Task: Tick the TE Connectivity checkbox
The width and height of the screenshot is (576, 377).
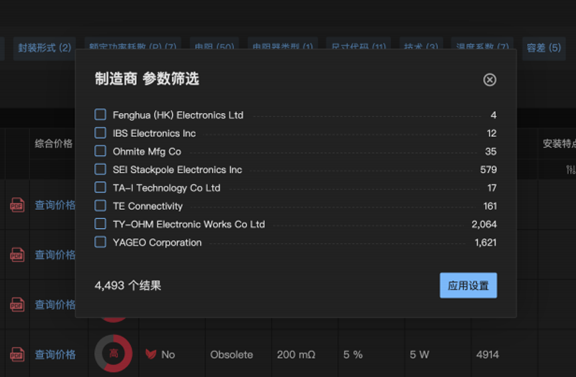Action: (100, 205)
